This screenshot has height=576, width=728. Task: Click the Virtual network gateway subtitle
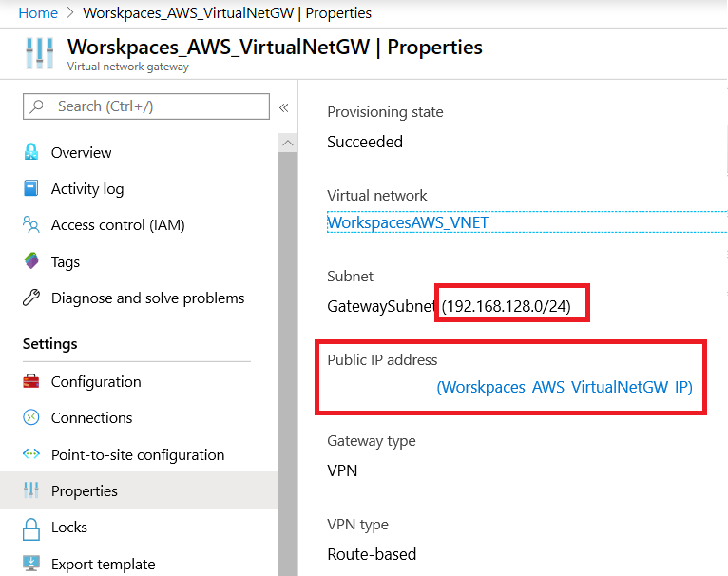coord(128,67)
